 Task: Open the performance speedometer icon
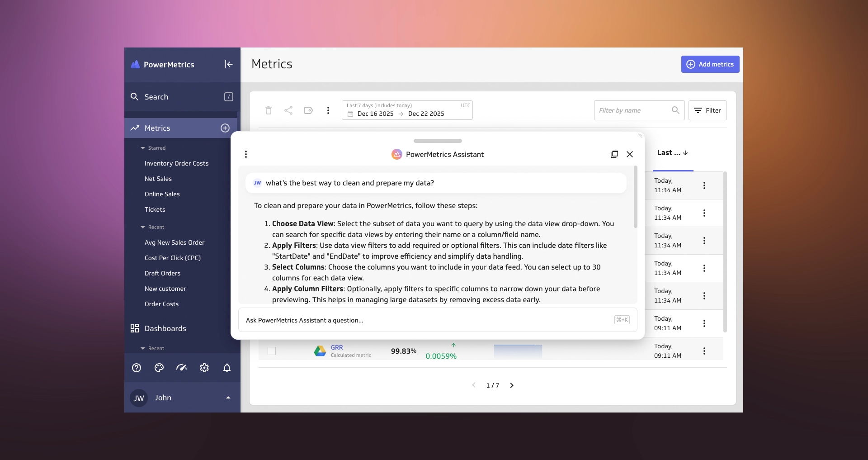[181, 368]
